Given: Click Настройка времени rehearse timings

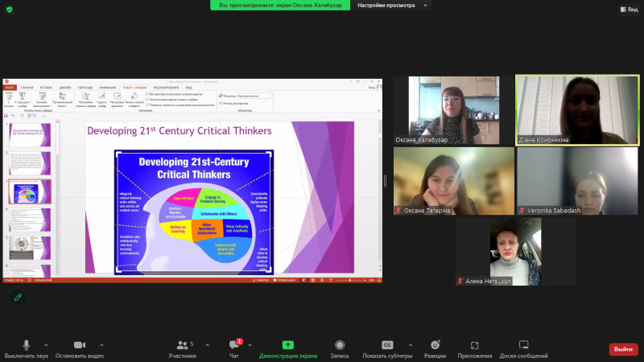Looking at the screenshot, I should (x=117, y=100).
